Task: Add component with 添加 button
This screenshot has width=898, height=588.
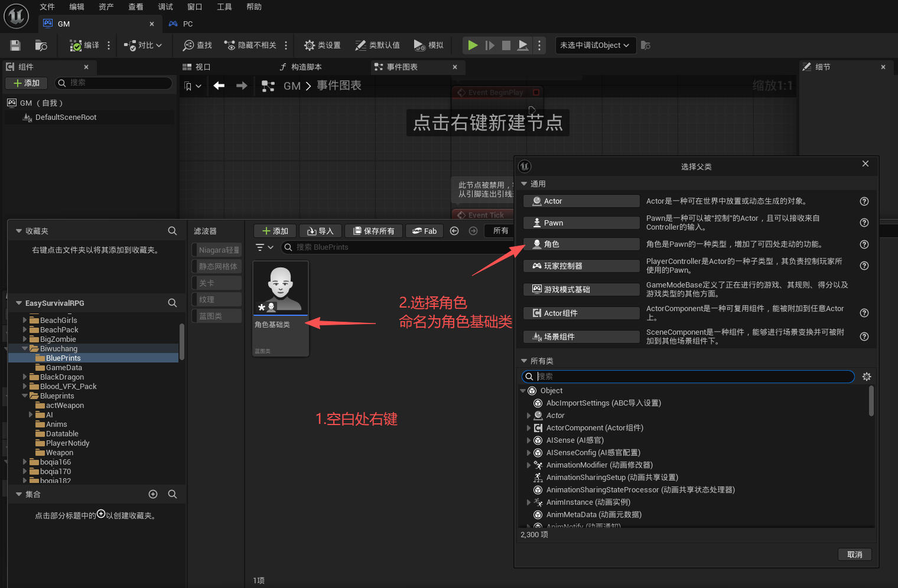Action: [27, 83]
